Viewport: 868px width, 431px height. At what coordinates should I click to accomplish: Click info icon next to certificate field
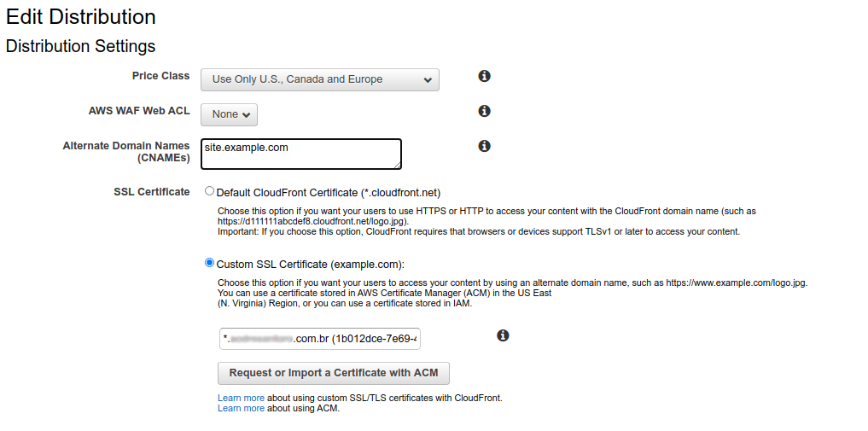[503, 335]
